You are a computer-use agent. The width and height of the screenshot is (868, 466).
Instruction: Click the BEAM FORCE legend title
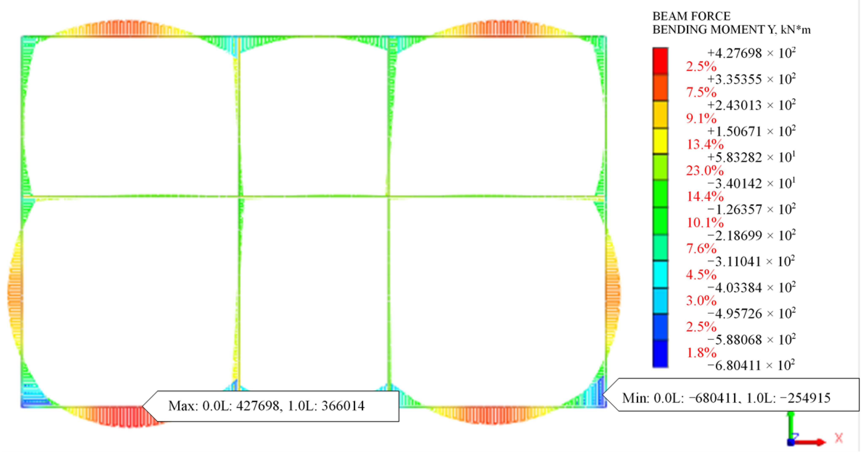(692, 16)
